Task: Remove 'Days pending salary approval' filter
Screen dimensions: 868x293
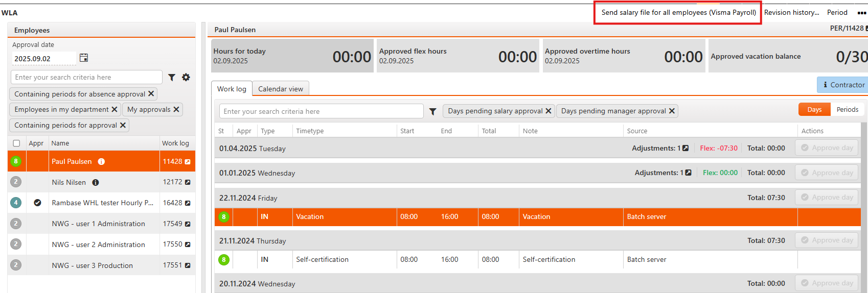Action: click(x=549, y=111)
